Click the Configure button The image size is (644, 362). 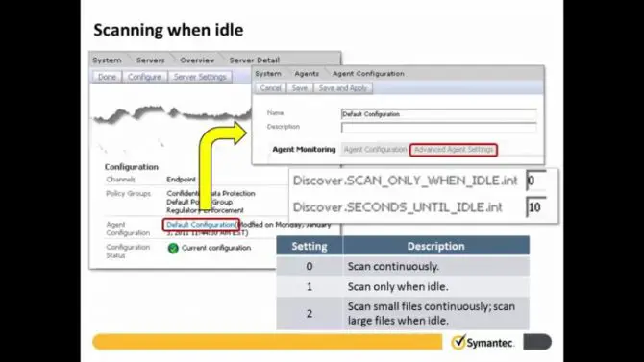click(144, 77)
